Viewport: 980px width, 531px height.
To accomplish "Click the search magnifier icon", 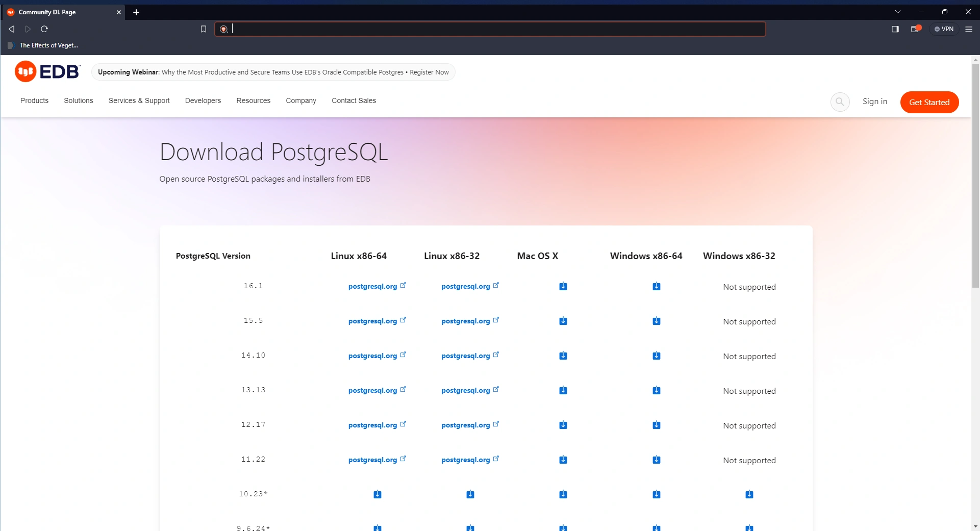I will (x=840, y=102).
